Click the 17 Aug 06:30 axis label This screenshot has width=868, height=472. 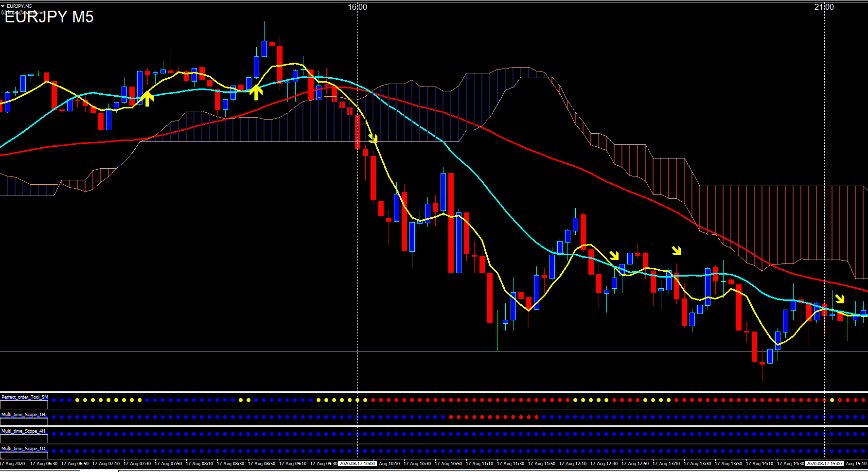coord(44,464)
